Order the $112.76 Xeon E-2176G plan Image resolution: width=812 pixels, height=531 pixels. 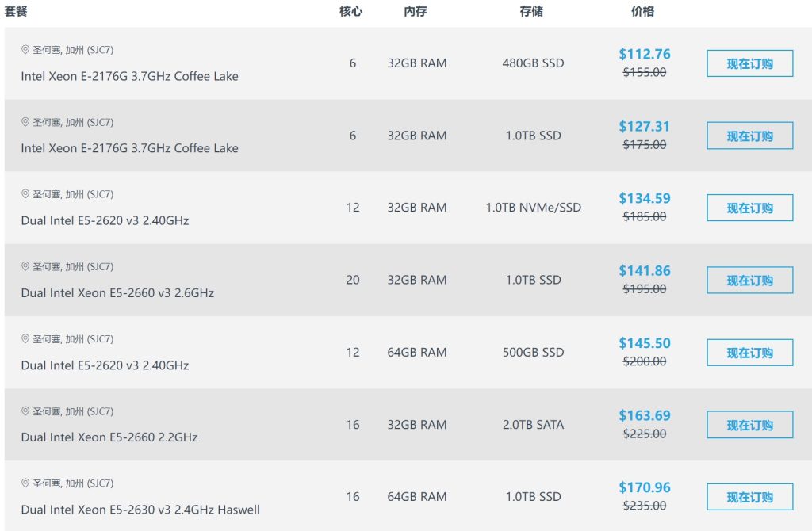[749, 63]
